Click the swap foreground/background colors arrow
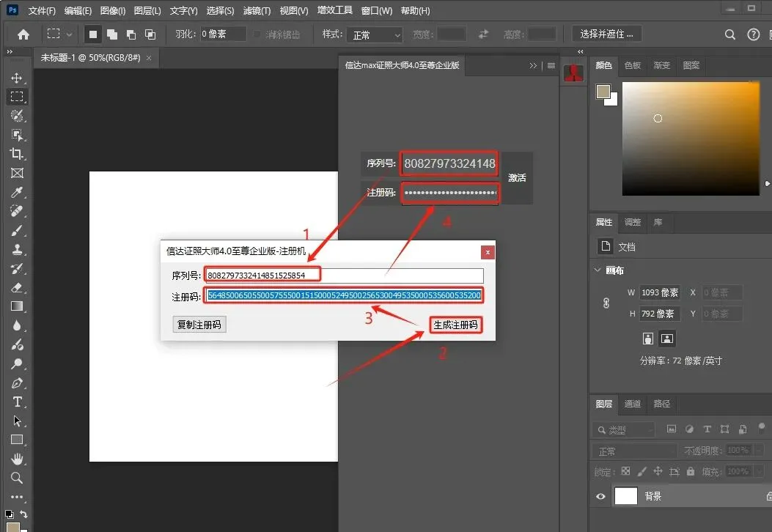The height and width of the screenshot is (532, 772). (23, 514)
